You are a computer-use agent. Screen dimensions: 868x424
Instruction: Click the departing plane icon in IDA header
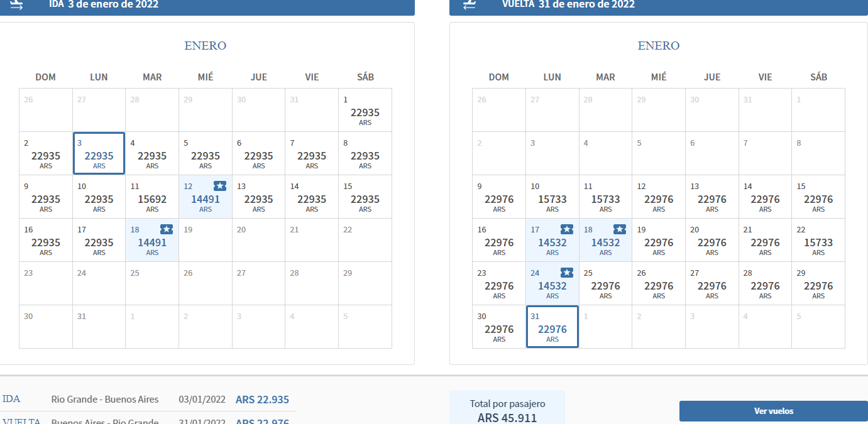tap(17, 4)
